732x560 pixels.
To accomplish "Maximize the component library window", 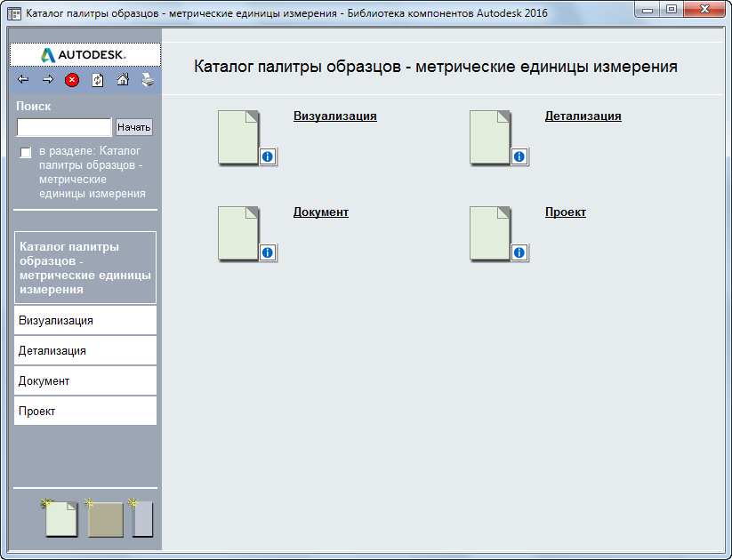I will [x=672, y=9].
